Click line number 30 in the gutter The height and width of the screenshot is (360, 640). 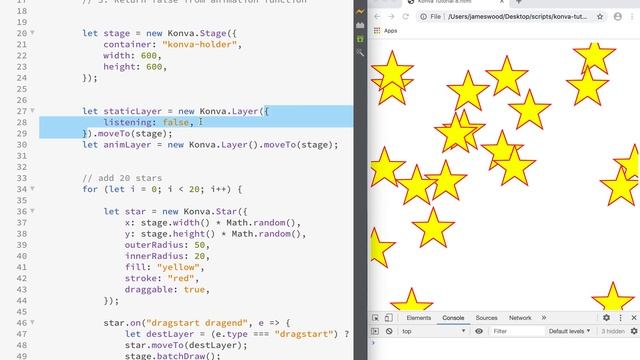[x=22, y=145]
